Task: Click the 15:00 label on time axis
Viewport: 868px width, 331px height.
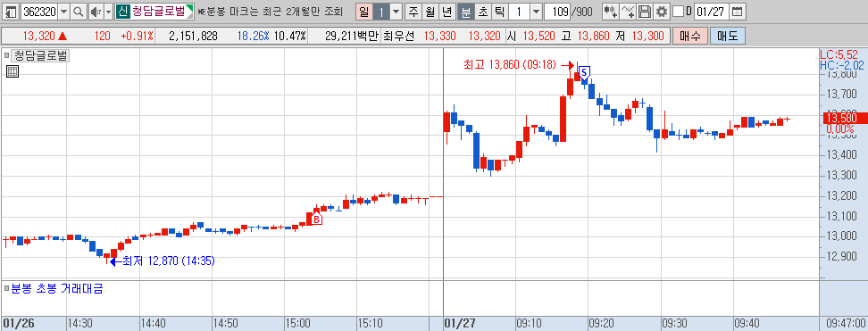Action: click(298, 322)
